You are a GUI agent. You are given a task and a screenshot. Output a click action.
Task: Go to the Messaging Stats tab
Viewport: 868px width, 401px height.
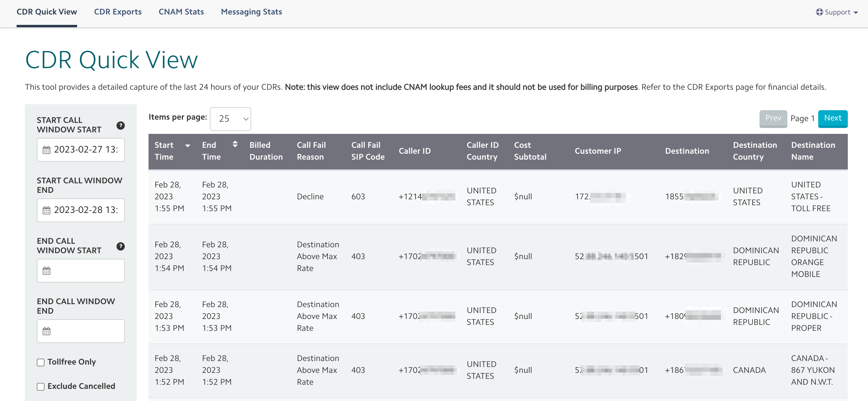[251, 12]
